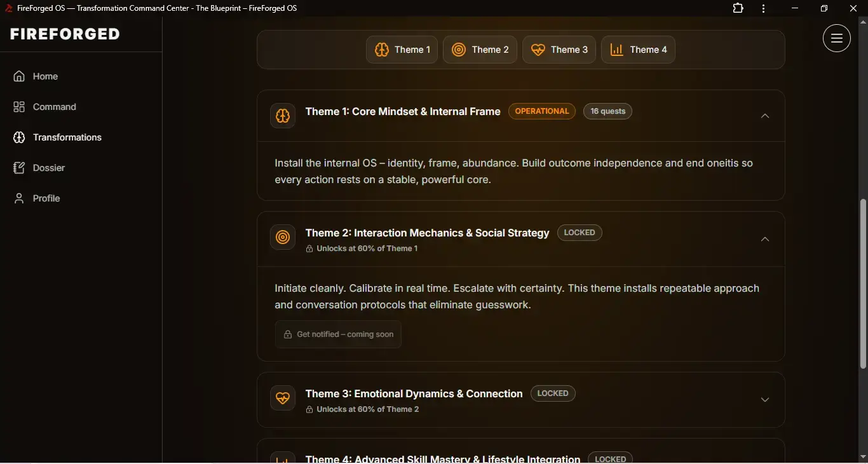The image size is (868, 464).
Task: Click the browser extensions puzzle icon
Action: point(738,8)
